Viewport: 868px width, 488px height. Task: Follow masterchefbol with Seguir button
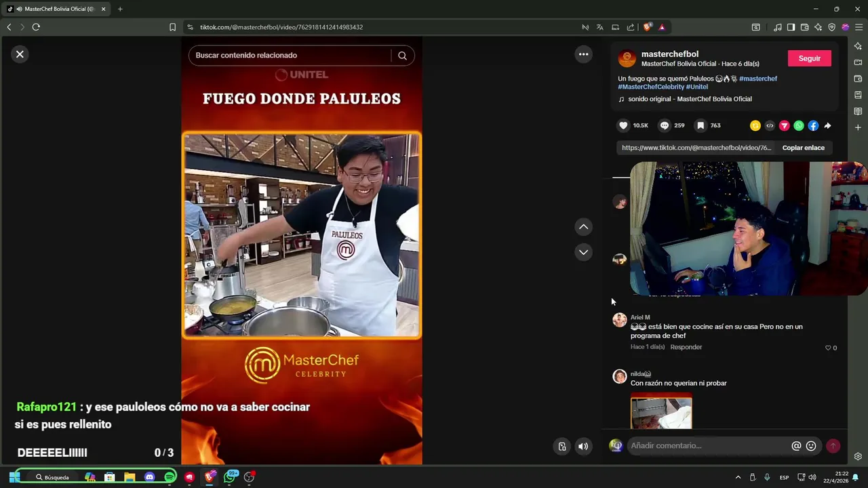click(x=809, y=58)
